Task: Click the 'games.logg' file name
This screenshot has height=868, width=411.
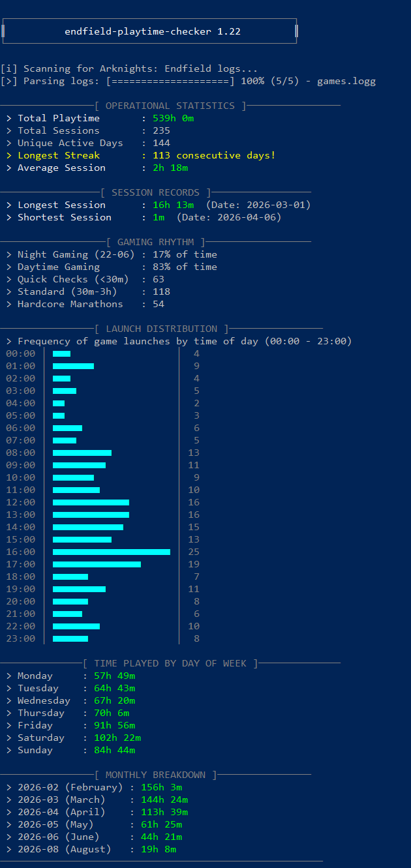Action: pyautogui.click(x=346, y=82)
